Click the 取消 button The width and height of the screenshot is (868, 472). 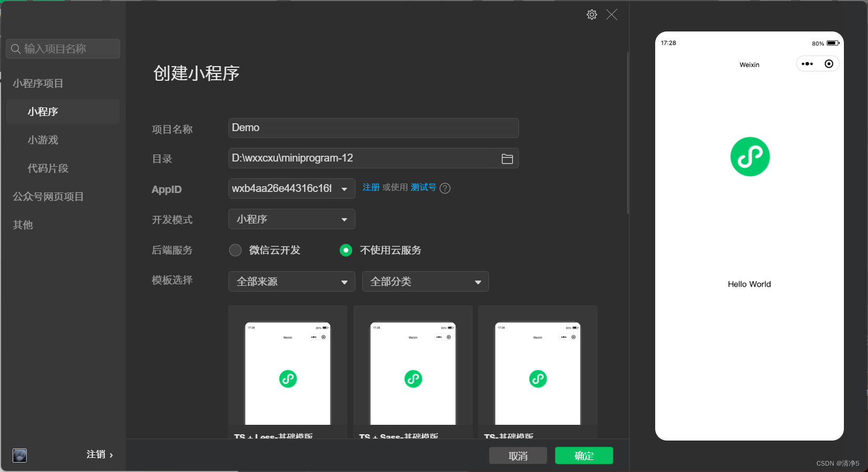[518, 456]
